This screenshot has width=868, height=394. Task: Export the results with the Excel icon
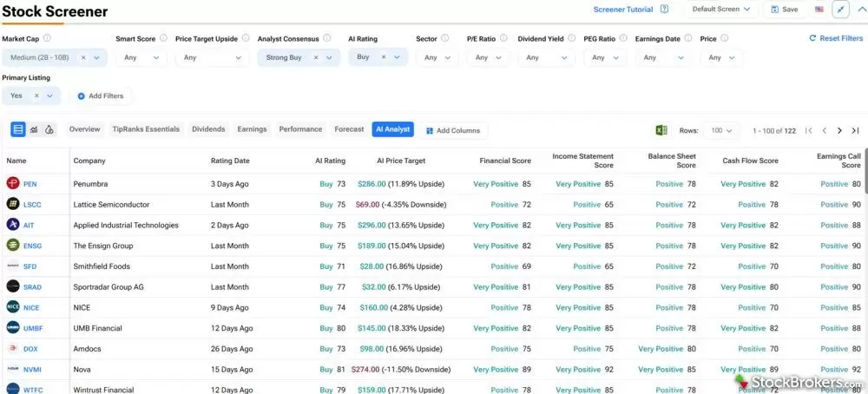[x=661, y=130]
